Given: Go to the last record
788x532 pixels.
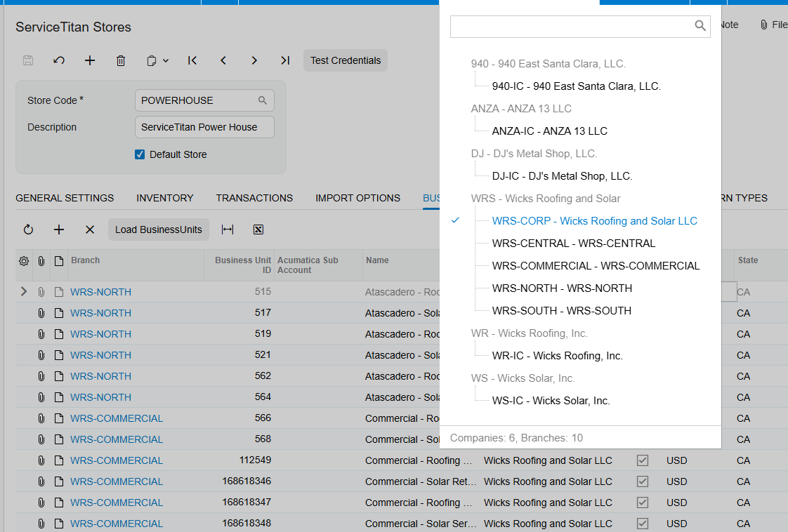Looking at the screenshot, I should tap(285, 60).
